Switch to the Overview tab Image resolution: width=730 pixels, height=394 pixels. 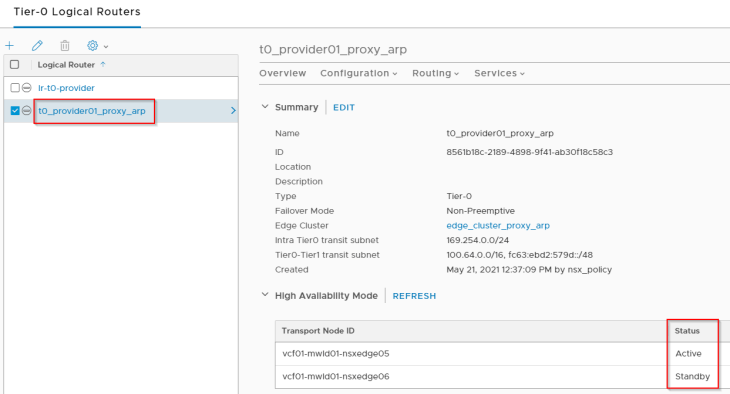pyautogui.click(x=283, y=73)
